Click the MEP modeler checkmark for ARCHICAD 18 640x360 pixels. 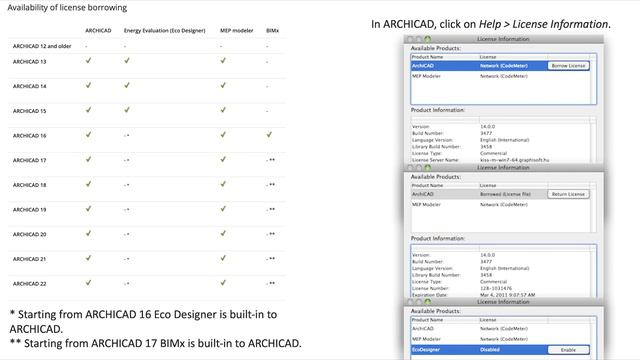[x=223, y=184]
